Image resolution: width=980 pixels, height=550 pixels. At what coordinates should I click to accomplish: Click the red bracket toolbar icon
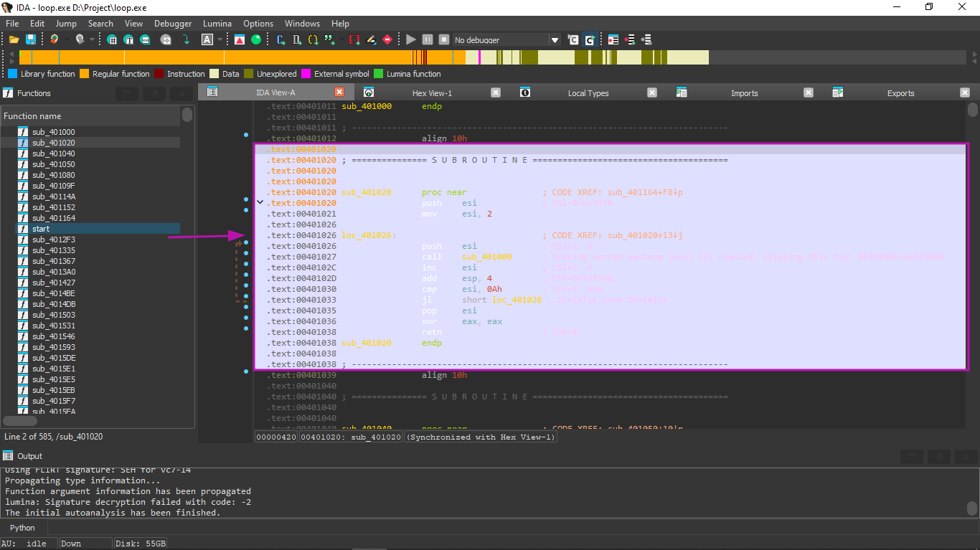pyautogui.click(x=354, y=39)
